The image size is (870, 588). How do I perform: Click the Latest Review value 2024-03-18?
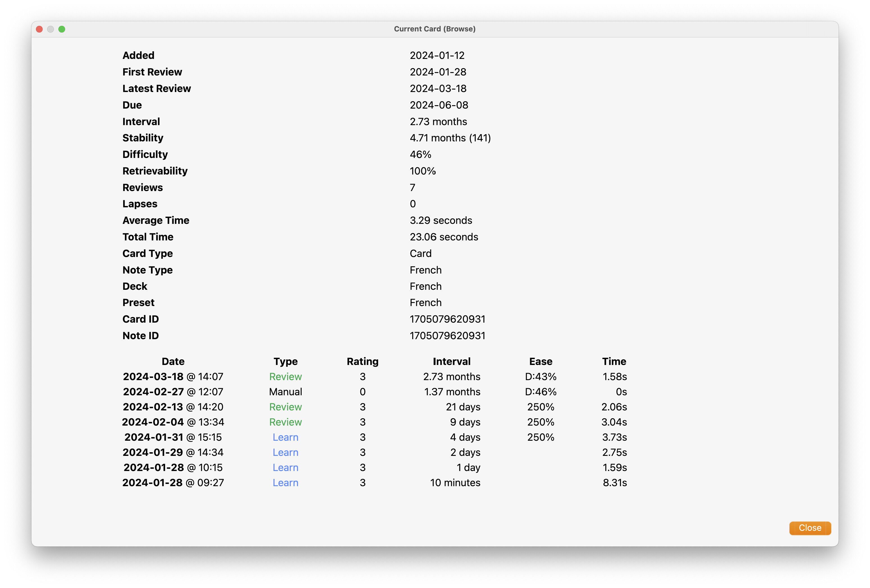[x=438, y=88]
